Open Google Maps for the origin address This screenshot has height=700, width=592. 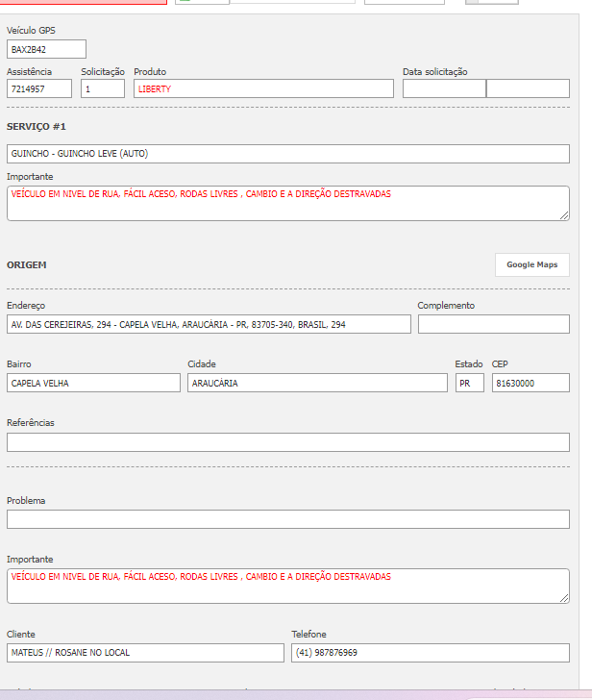(x=531, y=264)
